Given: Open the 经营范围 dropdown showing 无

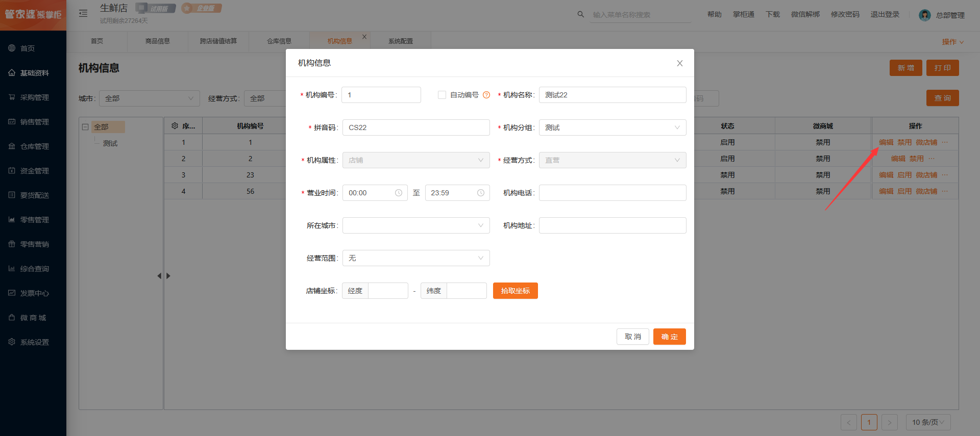Looking at the screenshot, I should [415, 258].
